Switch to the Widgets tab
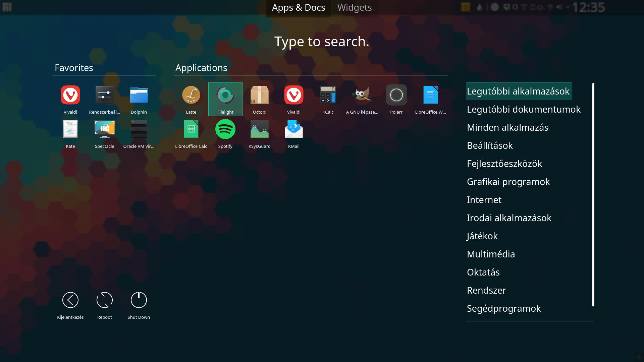 click(x=354, y=7)
